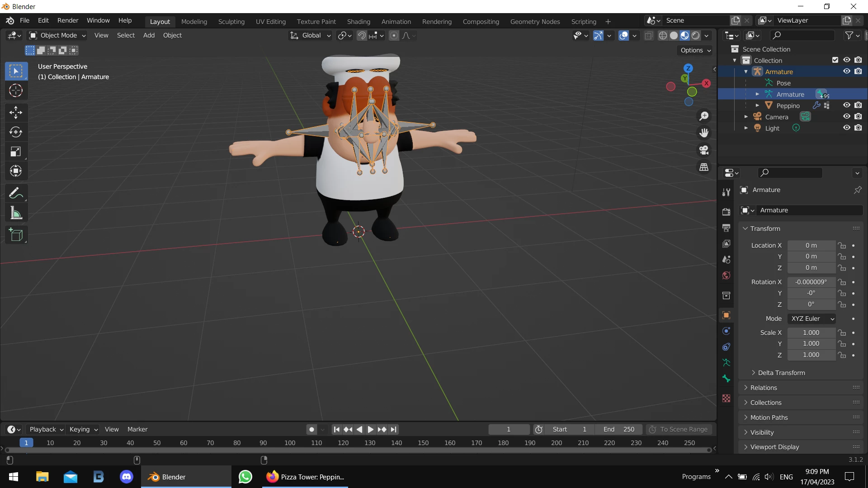Image resolution: width=868 pixels, height=488 pixels.
Task: Select the Add Cube tool
Action: tap(16, 235)
